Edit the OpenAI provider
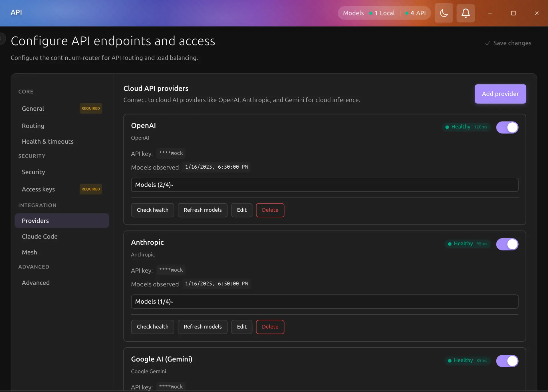Screen dimensions: 548x392 [x=242, y=210]
